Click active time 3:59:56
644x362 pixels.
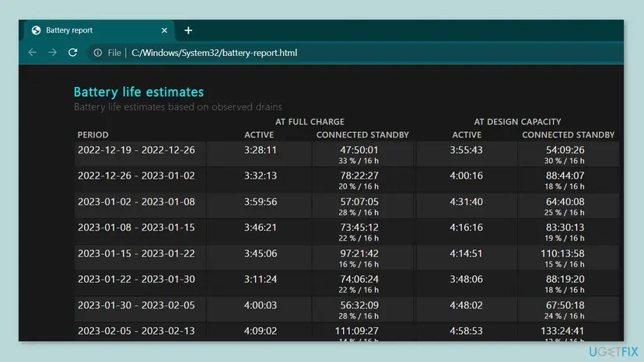(261, 201)
